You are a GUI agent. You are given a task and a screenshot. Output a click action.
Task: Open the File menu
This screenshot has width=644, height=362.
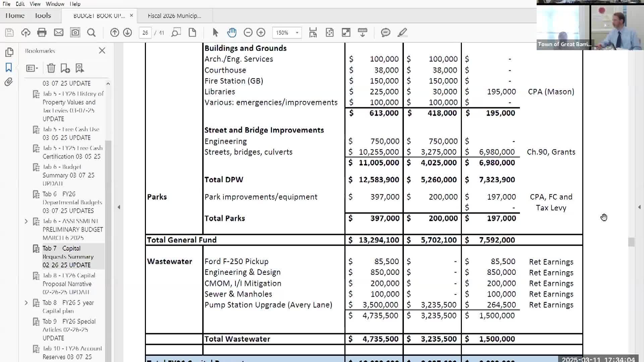pyautogui.click(x=6, y=4)
